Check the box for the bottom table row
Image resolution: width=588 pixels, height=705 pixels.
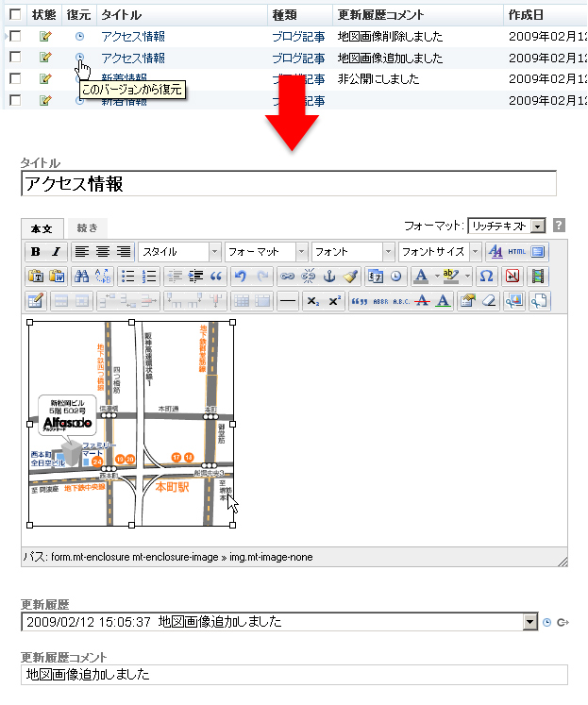click(15, 100)
